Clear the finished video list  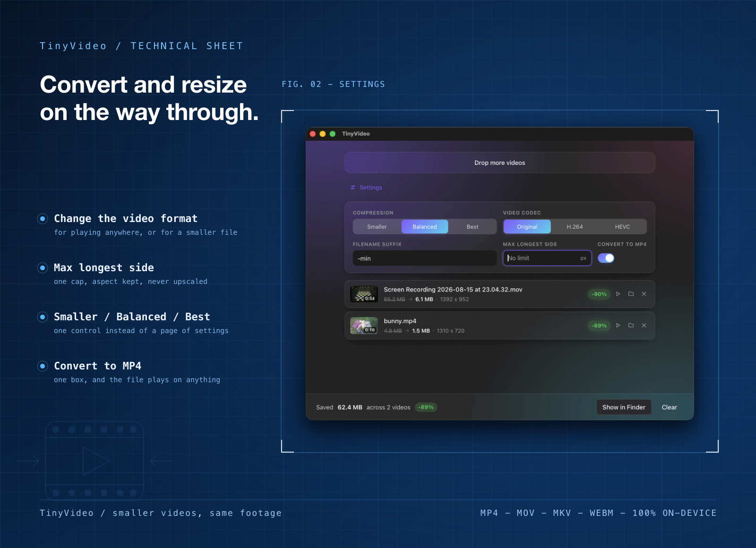[x=669, y=407]
